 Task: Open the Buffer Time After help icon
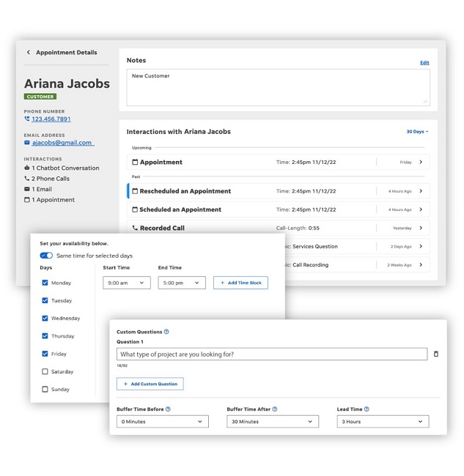click(275, 409)
